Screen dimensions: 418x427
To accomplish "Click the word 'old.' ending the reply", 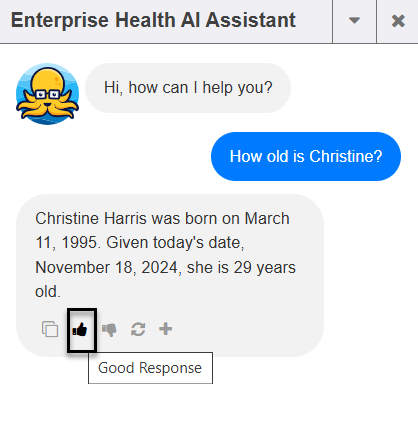I will pyautogui.click(x=48, y=292).
